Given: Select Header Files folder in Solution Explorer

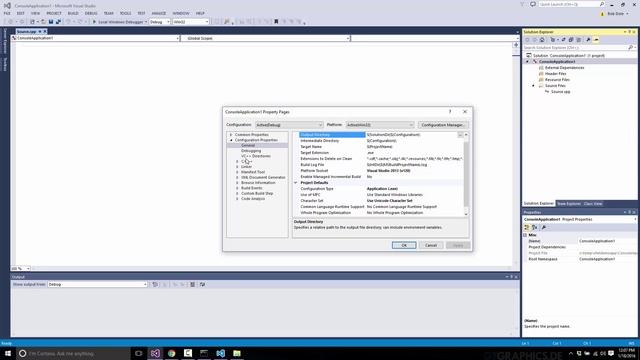Looking at the screenshot, I should (555, 74).
